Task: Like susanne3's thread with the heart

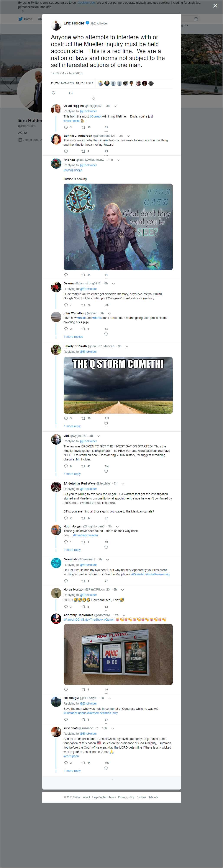Action: pos(106,768)
